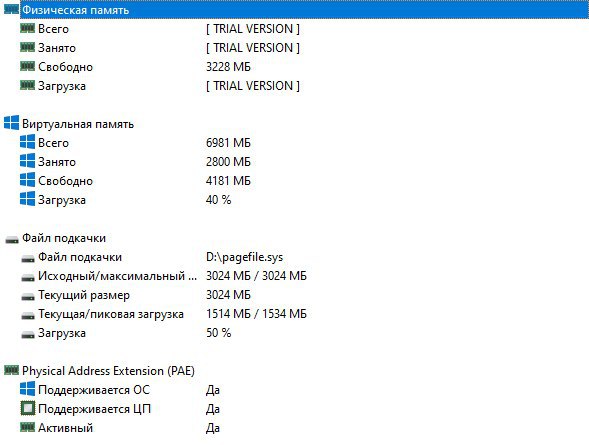The height and width of the screenshot is (445, 589).
Task: Select the physical memory Всего label
Action: (53, 29)
